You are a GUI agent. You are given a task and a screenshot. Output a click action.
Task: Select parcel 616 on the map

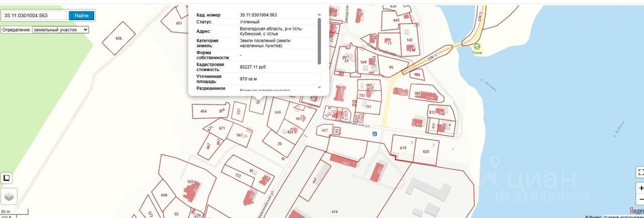point(335,212)
